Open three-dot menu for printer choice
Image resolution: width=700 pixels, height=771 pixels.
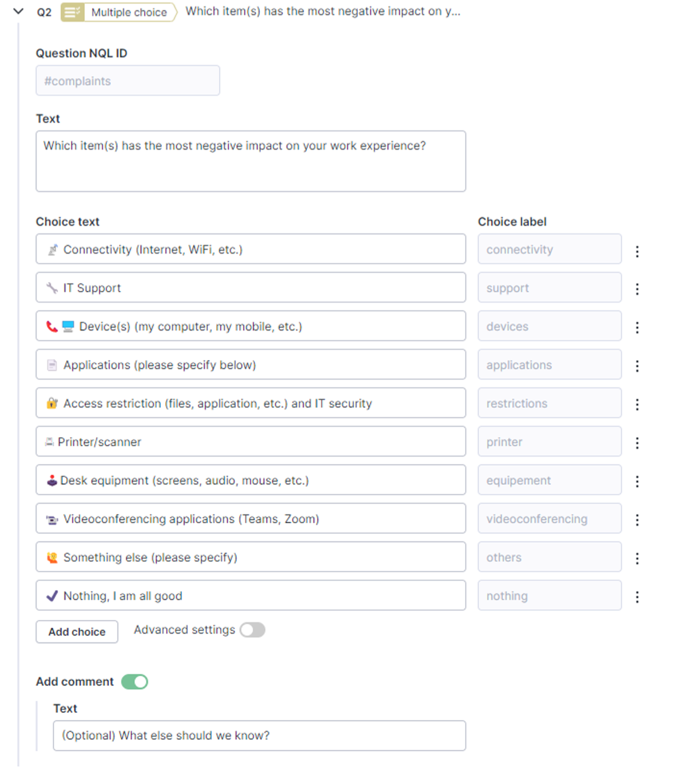637,443
